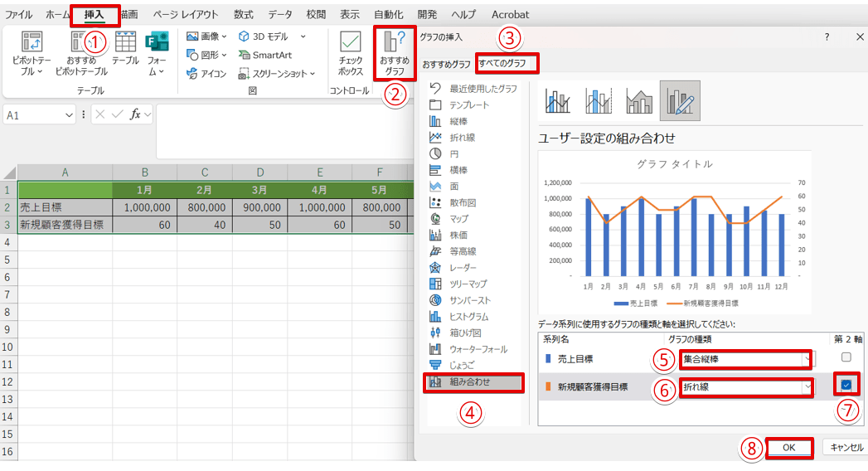This screenshot has height=471, width=868.
Task: Open chart type dropdown for 売上目標
Action: (809, 359)
